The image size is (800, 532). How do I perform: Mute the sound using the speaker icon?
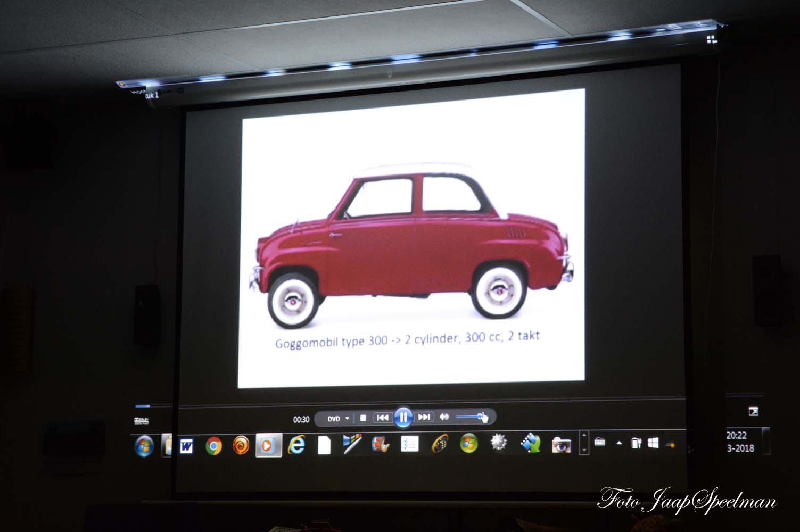click(444, 417)
